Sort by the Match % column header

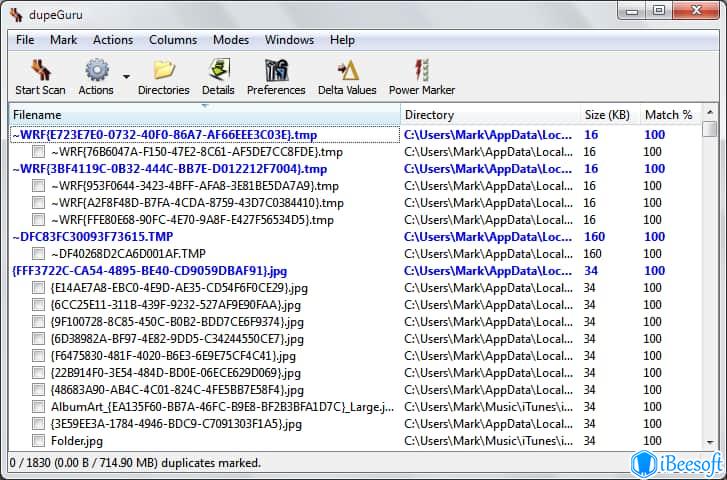[x=671, y=115]
